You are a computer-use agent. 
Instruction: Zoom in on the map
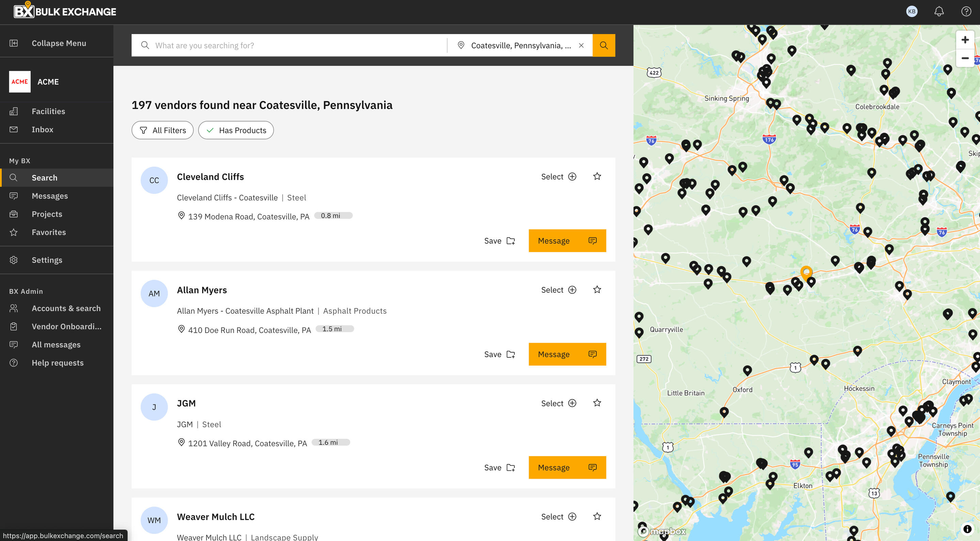pos(965,40)
